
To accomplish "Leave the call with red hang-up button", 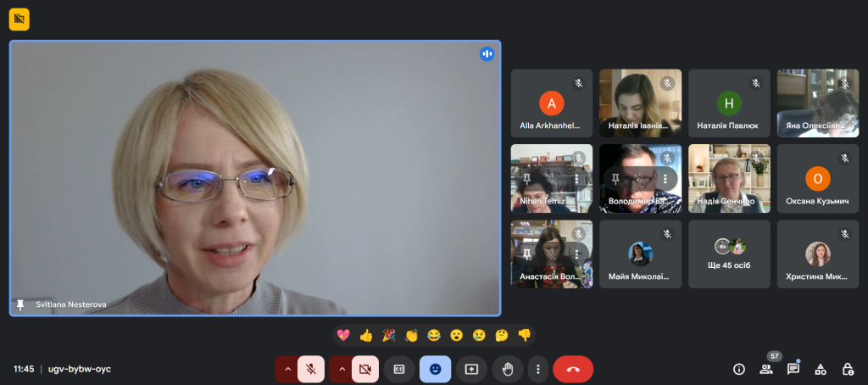I will [573, 369].
